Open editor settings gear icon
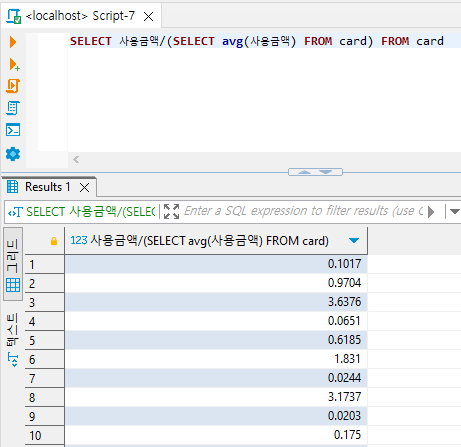The image size is (461, 447). 13,154
